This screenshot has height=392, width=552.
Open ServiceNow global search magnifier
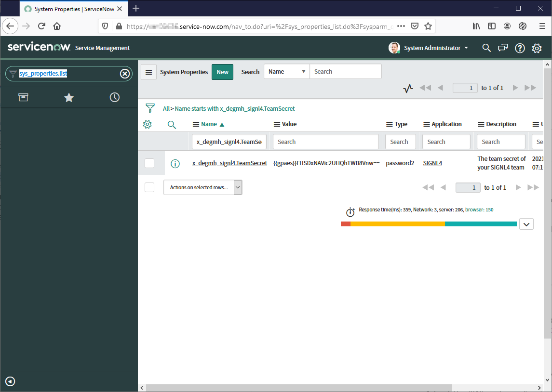(486, 48)
